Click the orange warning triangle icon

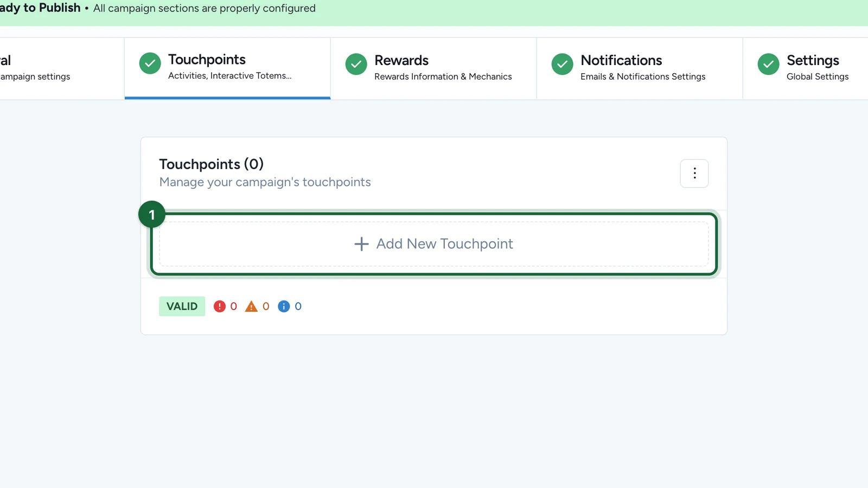point(251,306)
